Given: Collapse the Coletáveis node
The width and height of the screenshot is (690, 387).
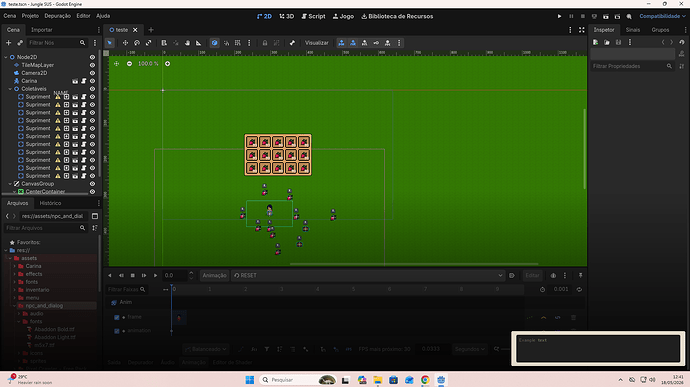Looking at the screenshot, I should tap(10, 89).
